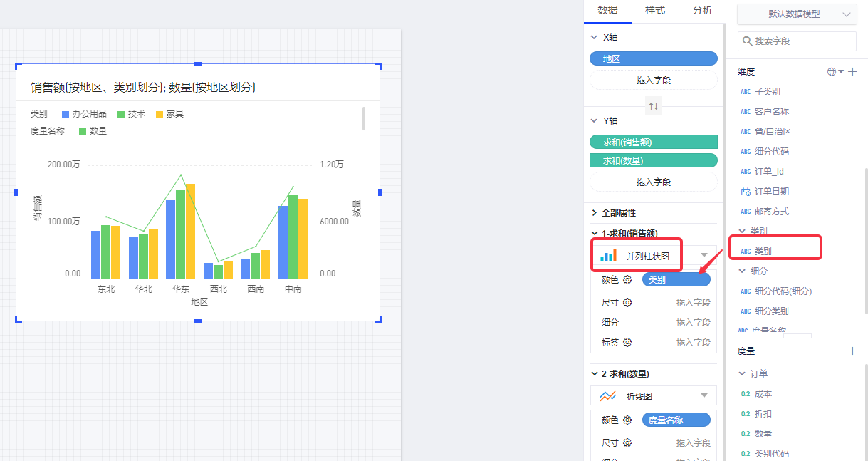This screenshot has width=868, height=461.
Task: Click the swap X/Y axis arrows icon
Action: [x=653, y=106]
